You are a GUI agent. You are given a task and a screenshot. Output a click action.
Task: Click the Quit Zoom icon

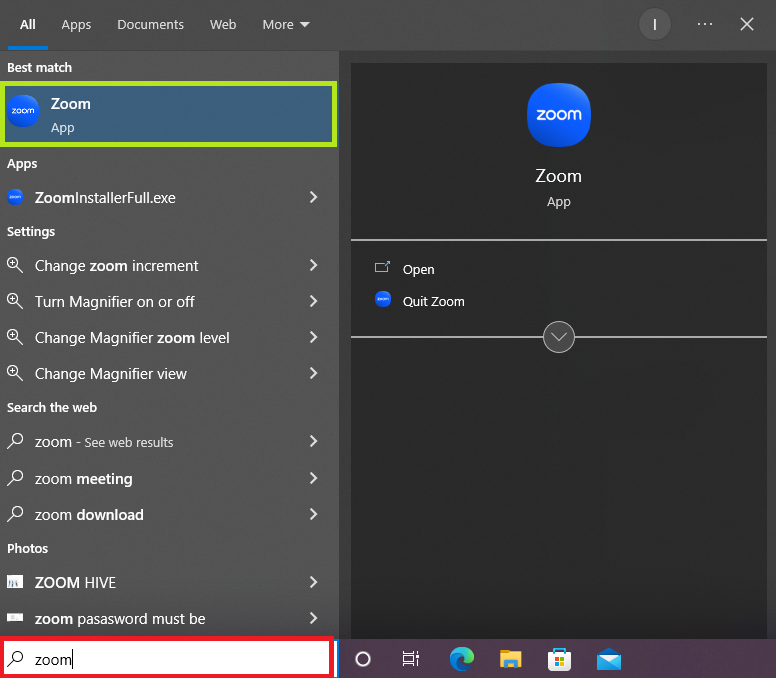383,299
